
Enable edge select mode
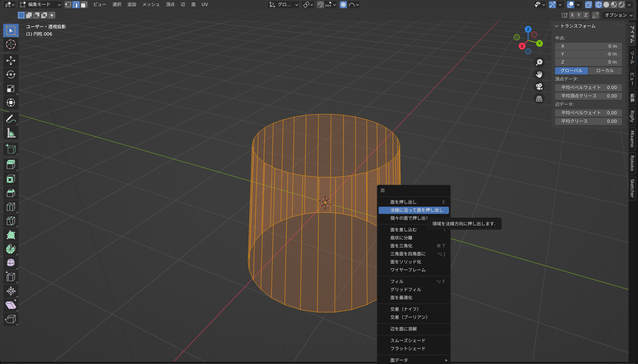coord(76,4)
